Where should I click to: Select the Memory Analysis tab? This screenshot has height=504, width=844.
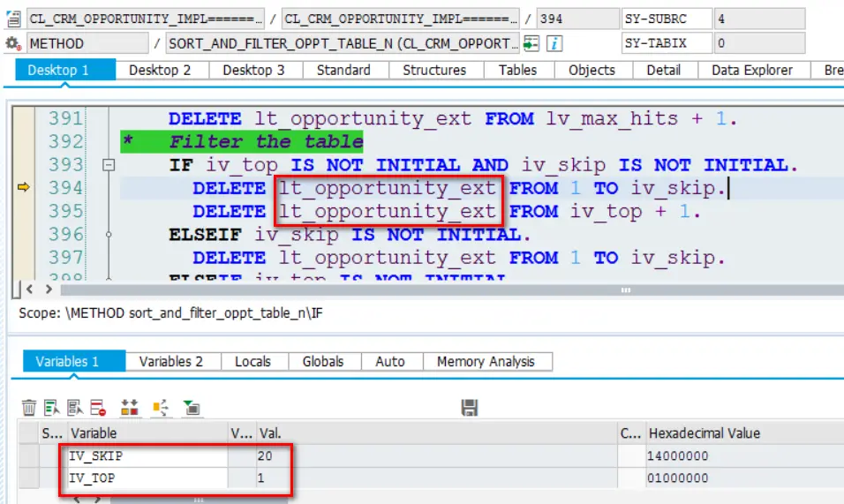pyautogui.click(x=486, y=362)
